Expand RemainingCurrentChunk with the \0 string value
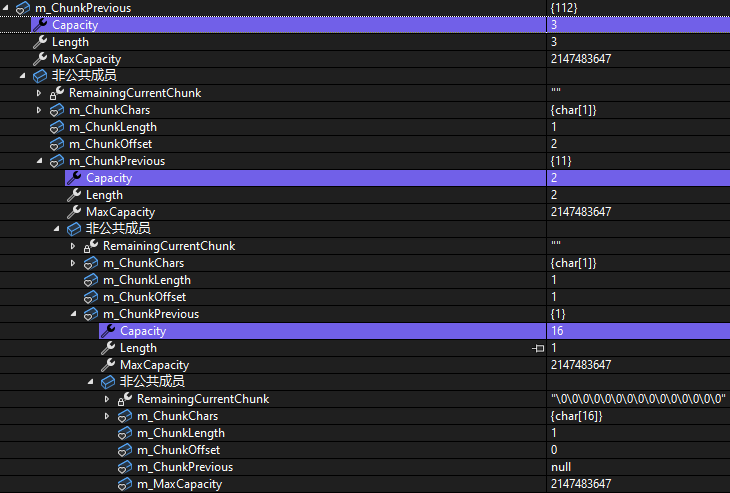The height and width of the screenshot is (493, 730). pyautogui.click(x=108, y=399)
